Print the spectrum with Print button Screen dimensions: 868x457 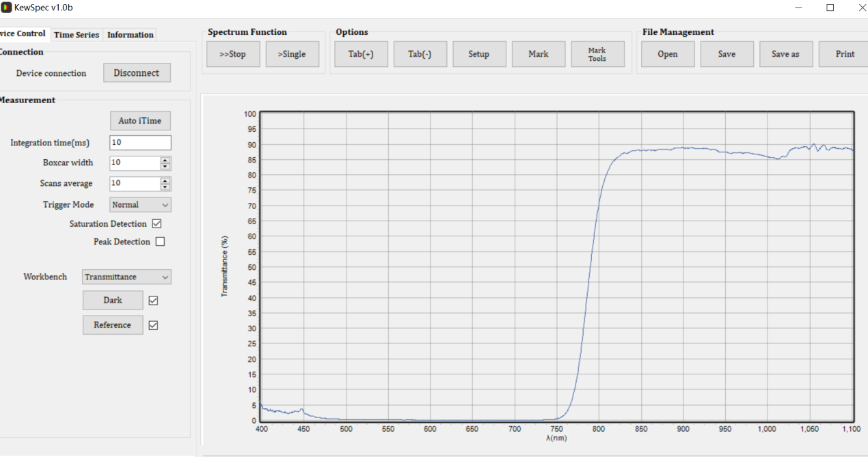coord(845,55)
